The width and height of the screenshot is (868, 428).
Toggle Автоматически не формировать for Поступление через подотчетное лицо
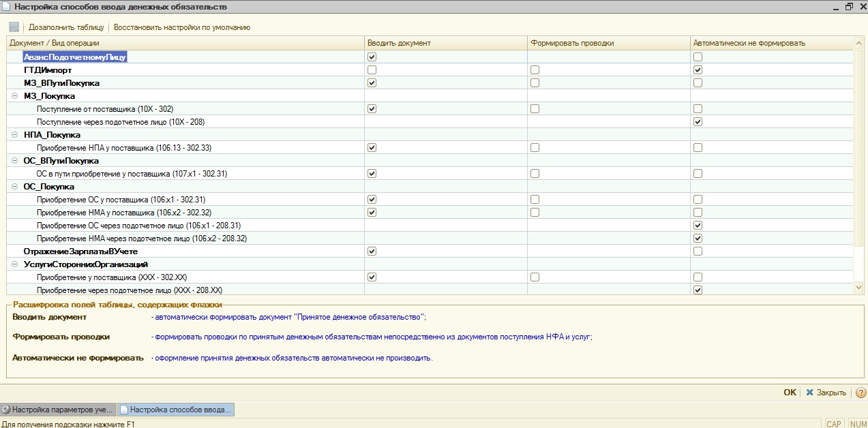click(x=698, y=122)
